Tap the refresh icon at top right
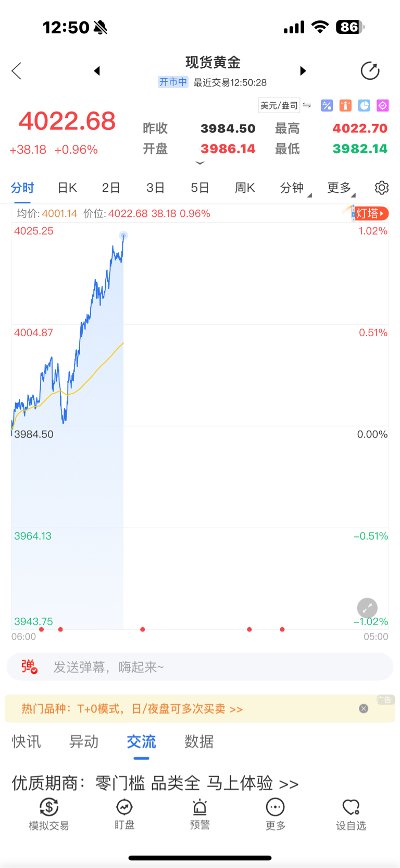The width and height of the screenshot is (400, 868). [x=370, y=71]
